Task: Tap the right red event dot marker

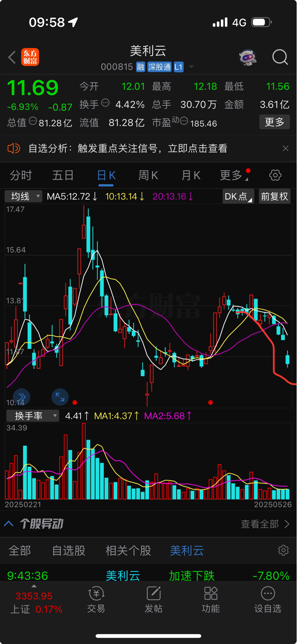Action: click(x=210, y=403)
